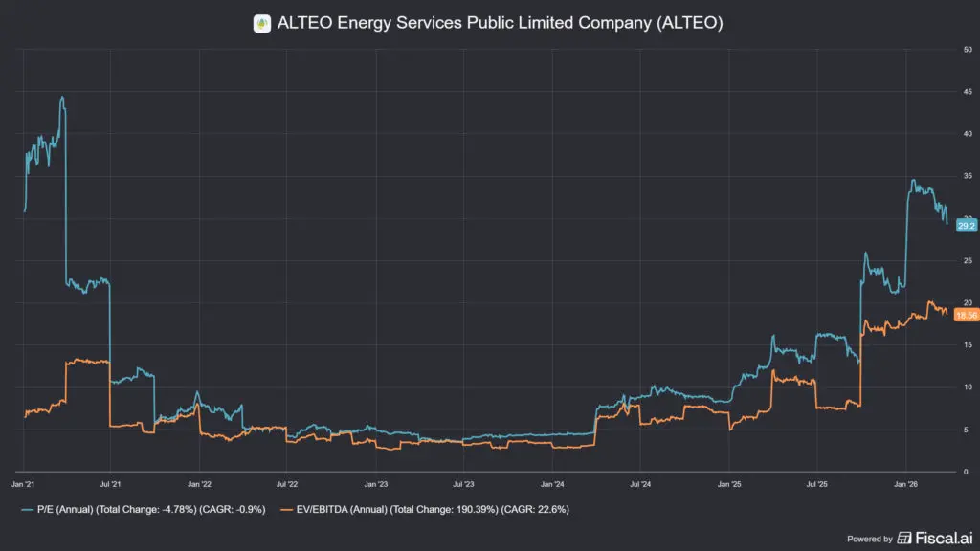Screen dimensions: 980x551
Task: Click the Jan '24 axis label
Action: click(x=552, y=484)
